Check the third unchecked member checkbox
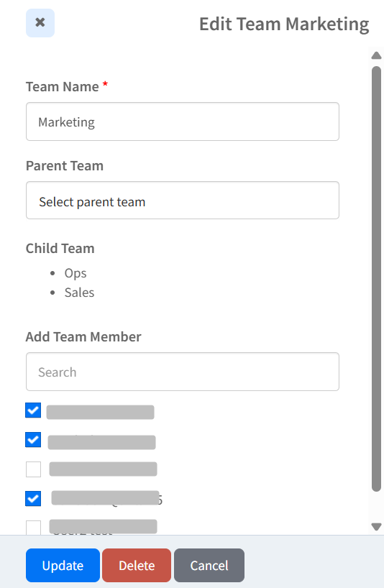 [x=33, y=469]
